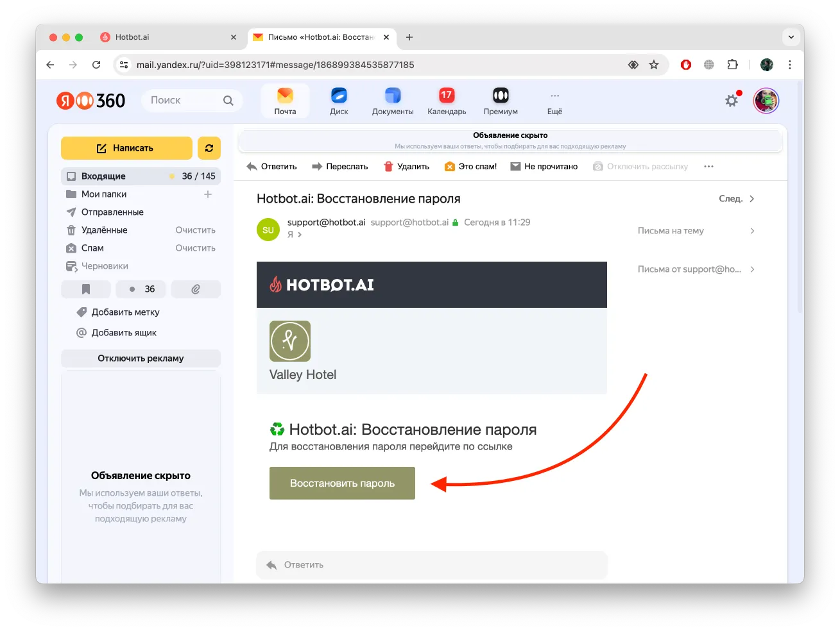The height and width of the screenshot is (631, 840).
Task: Forward the email with Переслать
Action: [340, 167]
